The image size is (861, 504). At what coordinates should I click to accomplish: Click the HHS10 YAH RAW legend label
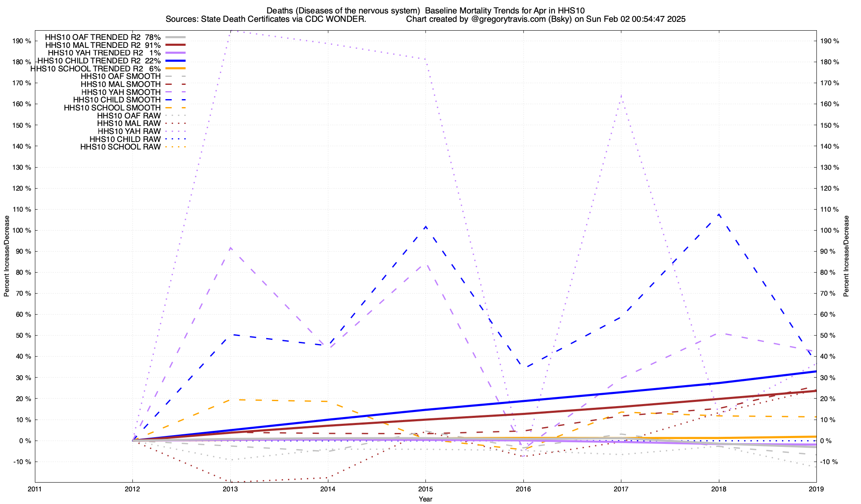click(x=129, y=131)
